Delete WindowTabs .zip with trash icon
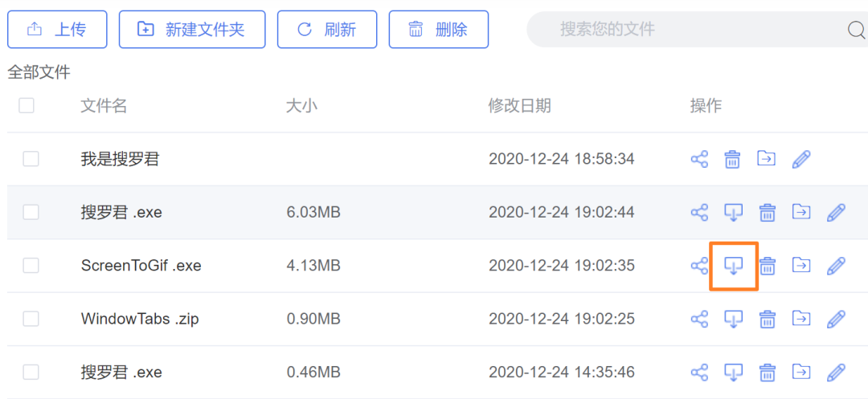 (x=767, y=319)
